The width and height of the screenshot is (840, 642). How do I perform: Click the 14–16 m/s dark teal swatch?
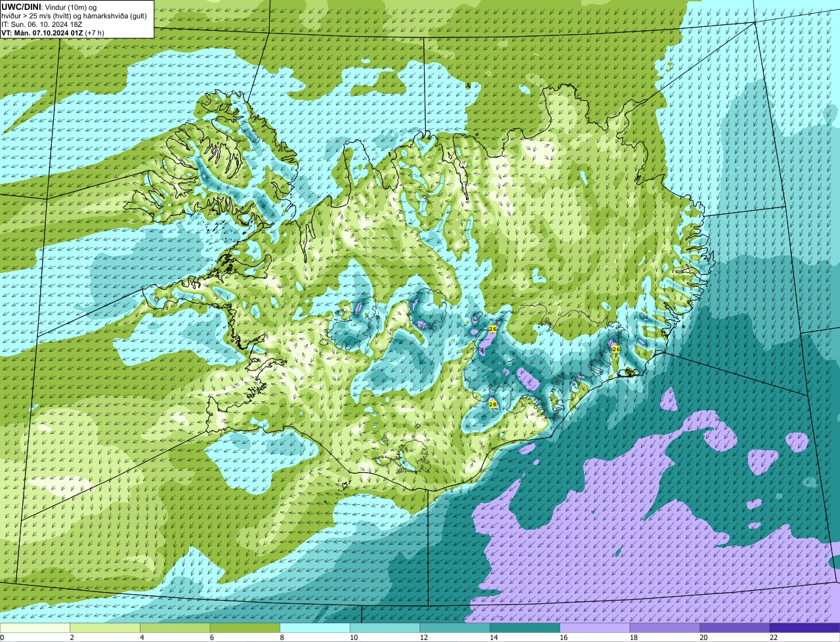coord(525,628)
